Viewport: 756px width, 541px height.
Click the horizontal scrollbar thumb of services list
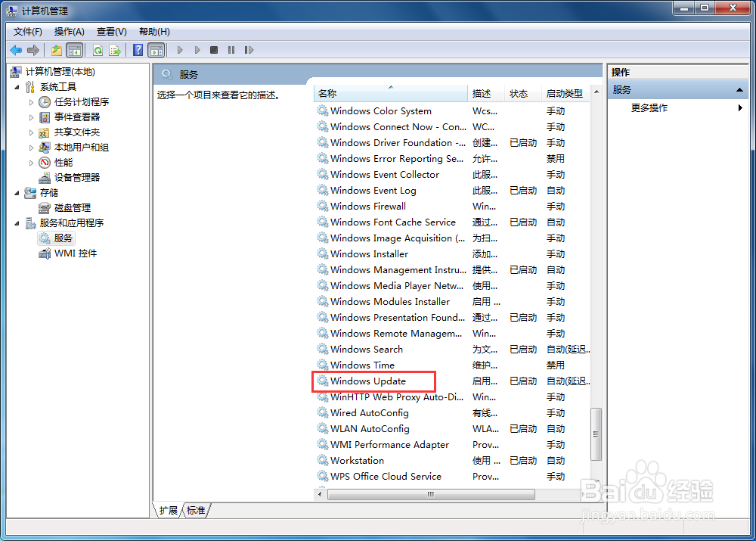(431, 494)
